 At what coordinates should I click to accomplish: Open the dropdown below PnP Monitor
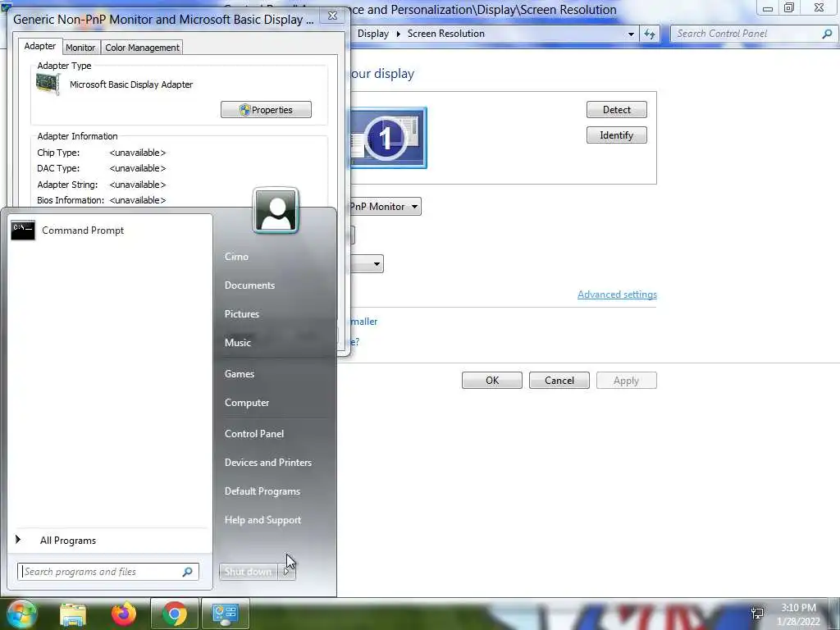point(377,263)
